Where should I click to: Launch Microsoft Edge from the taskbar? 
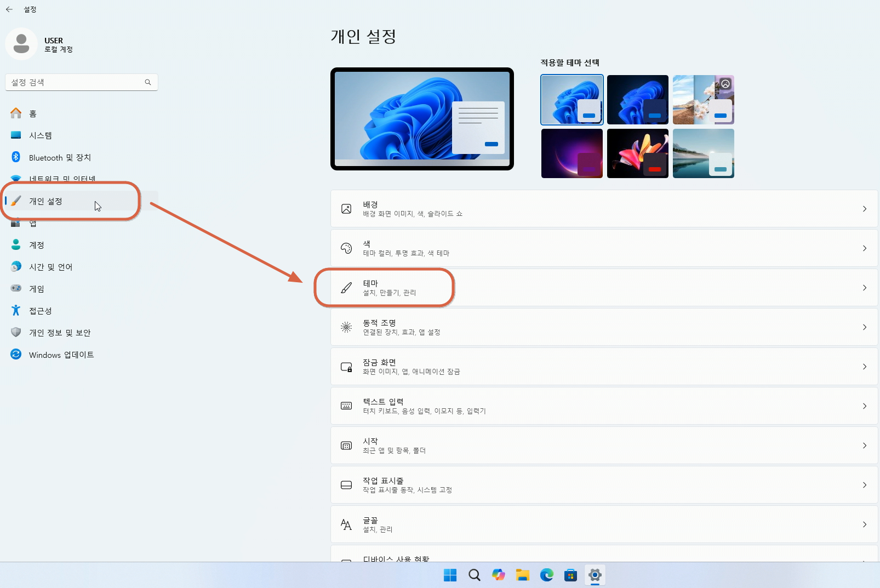point(546,575)
